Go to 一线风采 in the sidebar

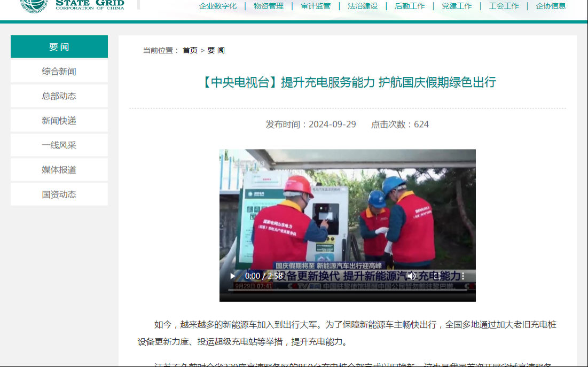point(59,145)
